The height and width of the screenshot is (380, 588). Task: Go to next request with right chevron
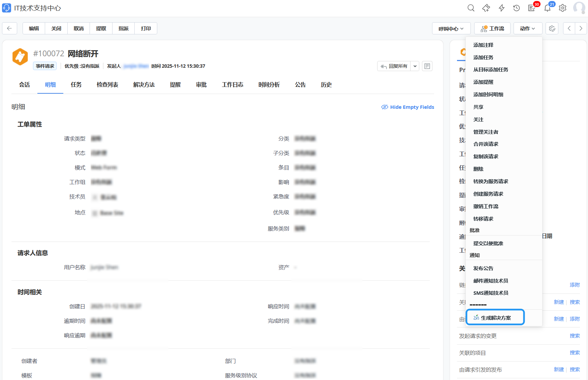[581, 28]
